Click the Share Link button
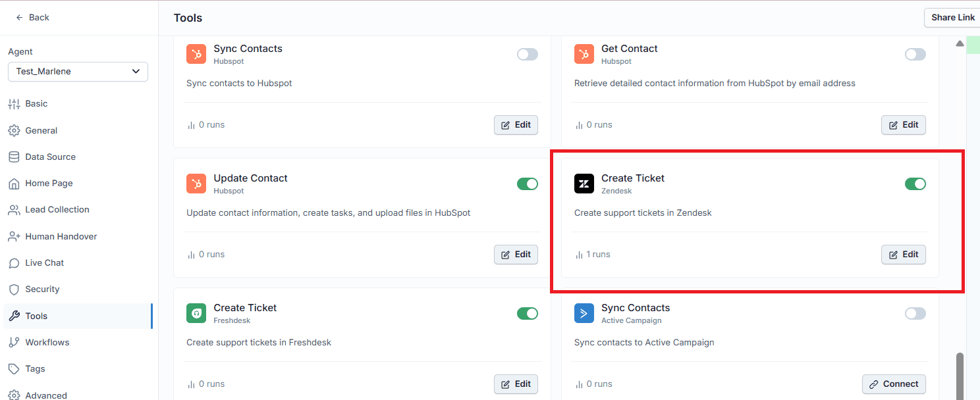Screen dimensions: 980x400 point(952,18)
